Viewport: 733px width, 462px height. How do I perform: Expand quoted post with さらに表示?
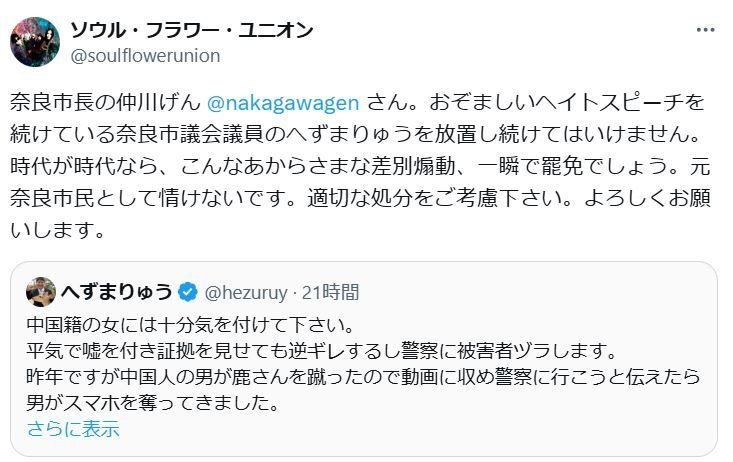(x=72, y=429)
